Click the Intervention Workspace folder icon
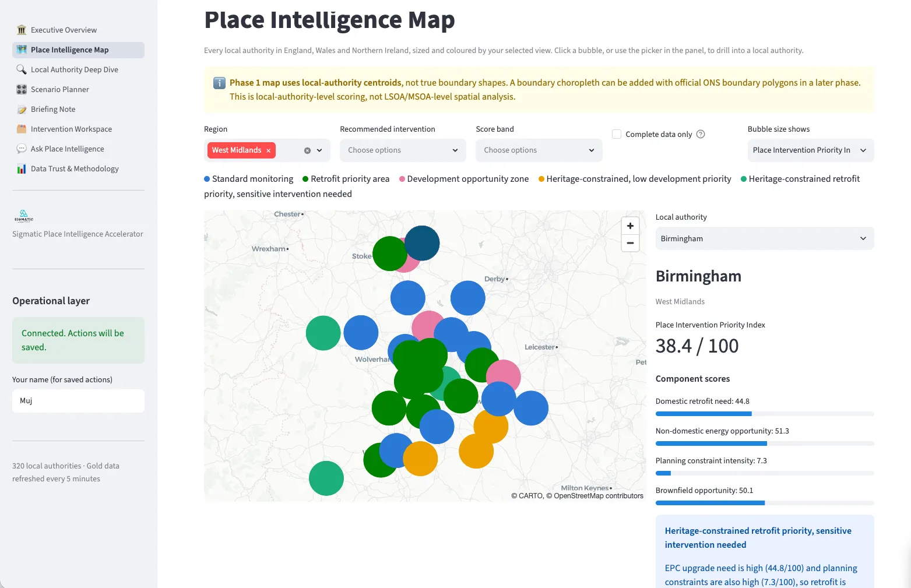 pyautogui.click(x=22, y=129)
